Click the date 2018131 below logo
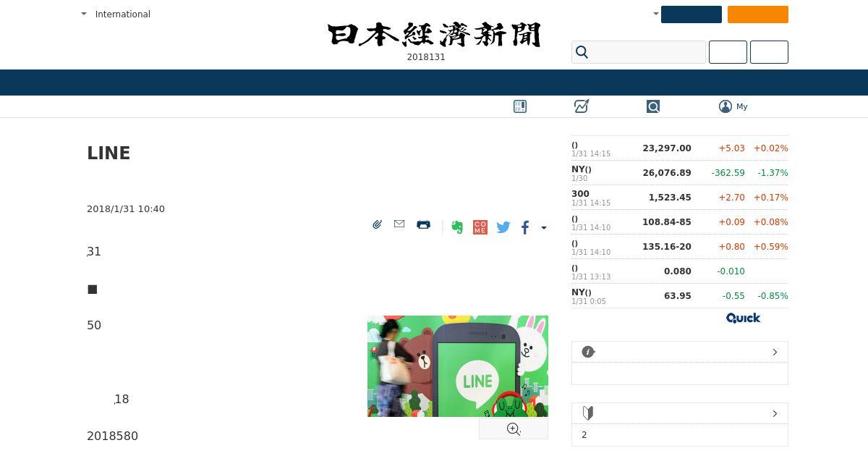The height and width of the screenshot is (456, 868). point(426,57)
